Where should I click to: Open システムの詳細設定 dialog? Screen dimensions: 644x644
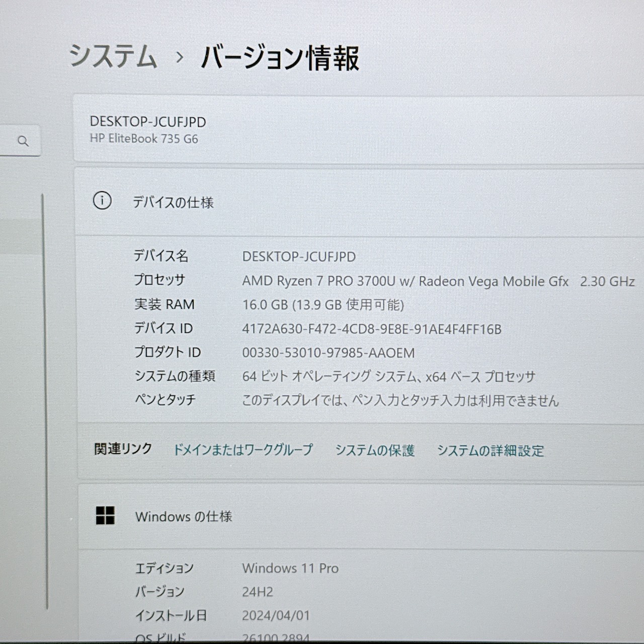coord(492,450)
